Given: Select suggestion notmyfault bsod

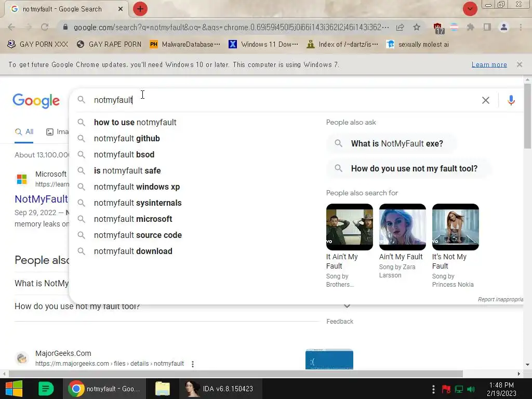Looking at the screenshot, I should pos(124,154).
